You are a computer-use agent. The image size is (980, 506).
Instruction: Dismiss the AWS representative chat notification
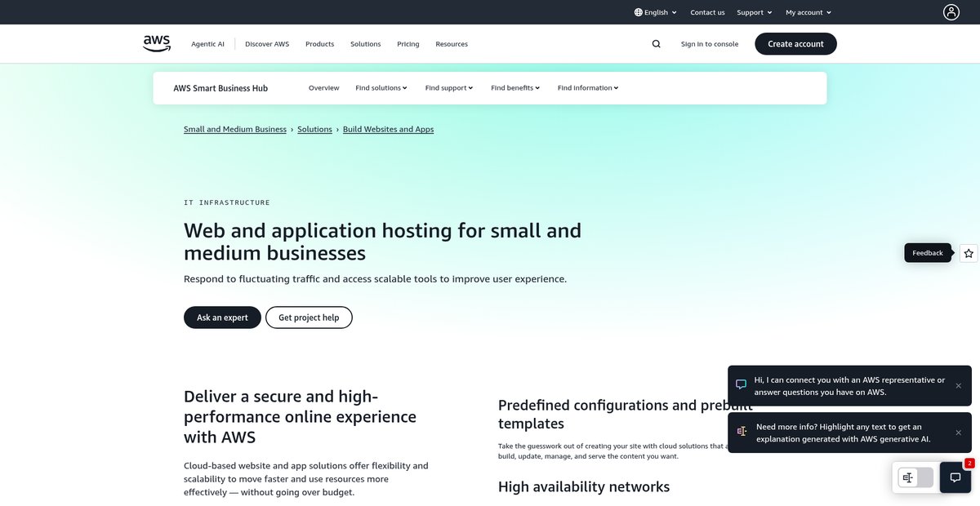click(x=959, y=385)
